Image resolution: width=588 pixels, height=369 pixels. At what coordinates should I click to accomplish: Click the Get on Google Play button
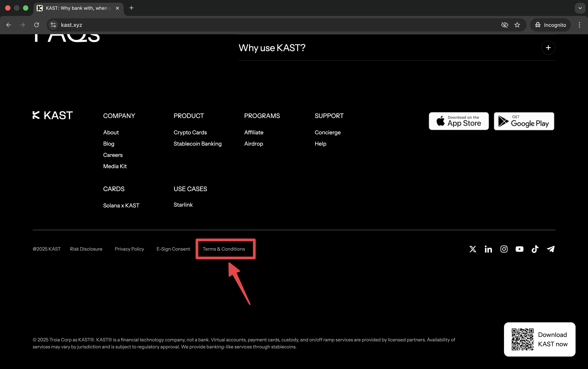[x=524, y=121]
